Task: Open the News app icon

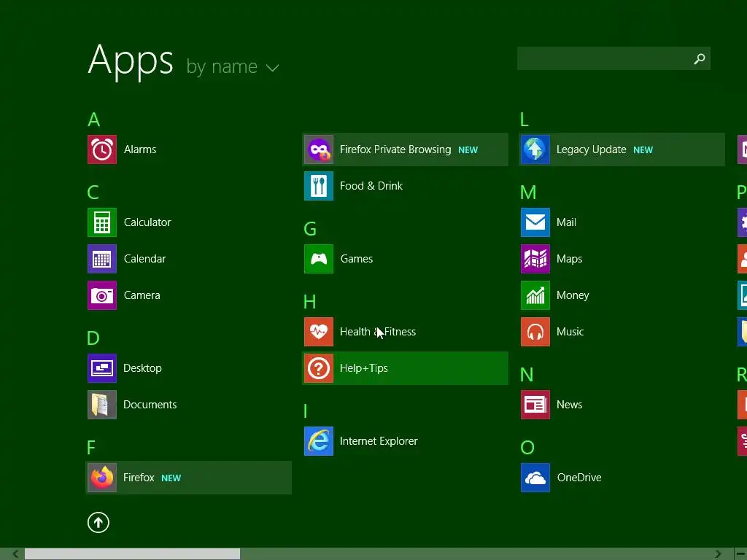Action: click(535, 405)
